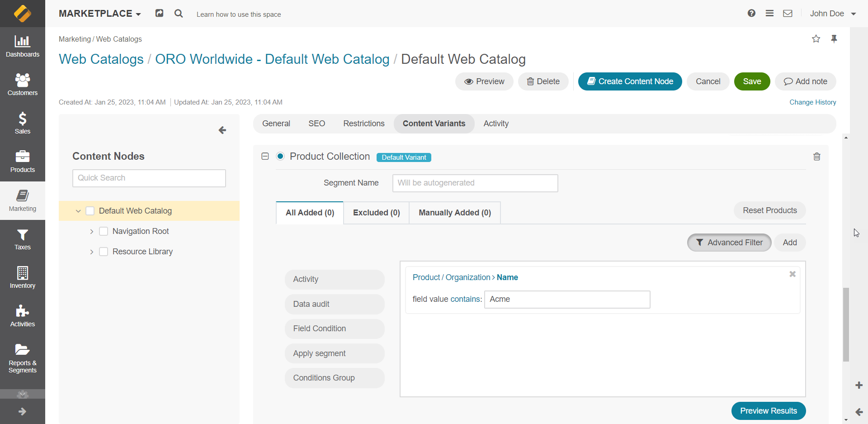Open the Taxes sidebar menu
Screen dimensions: 868x424
tap(23, 239)
